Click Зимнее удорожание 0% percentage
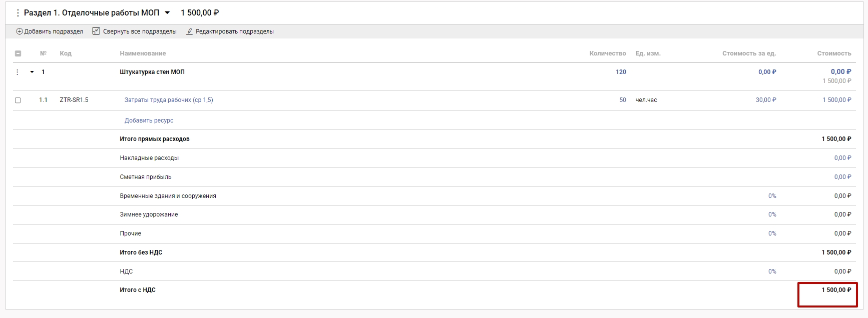 [772, 214]
